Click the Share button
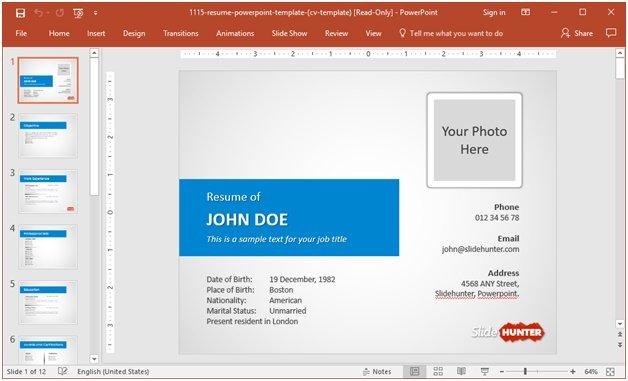This screenshot has width=628, height=381. [x=577, y=33]
